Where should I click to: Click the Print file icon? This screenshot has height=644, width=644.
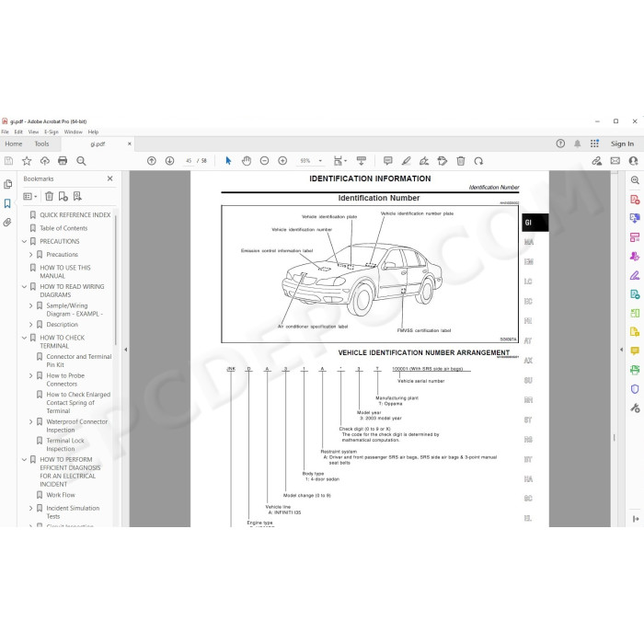[x=63, y=161]
